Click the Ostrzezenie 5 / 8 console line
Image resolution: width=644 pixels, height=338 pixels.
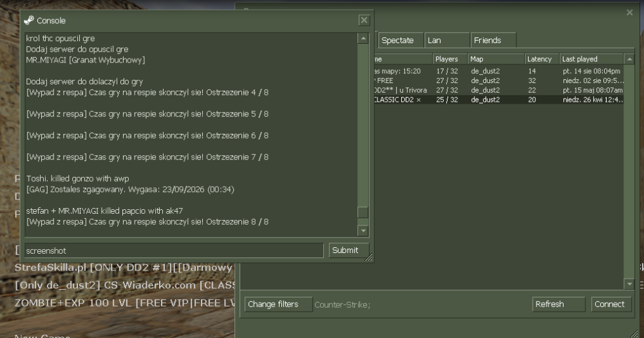click(147, 114)
